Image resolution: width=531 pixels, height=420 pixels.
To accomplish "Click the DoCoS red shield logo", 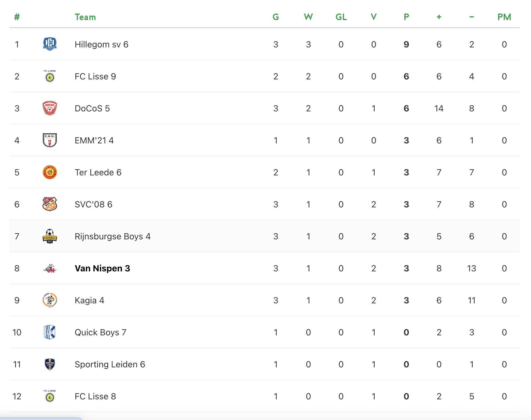I will point(50,108).
